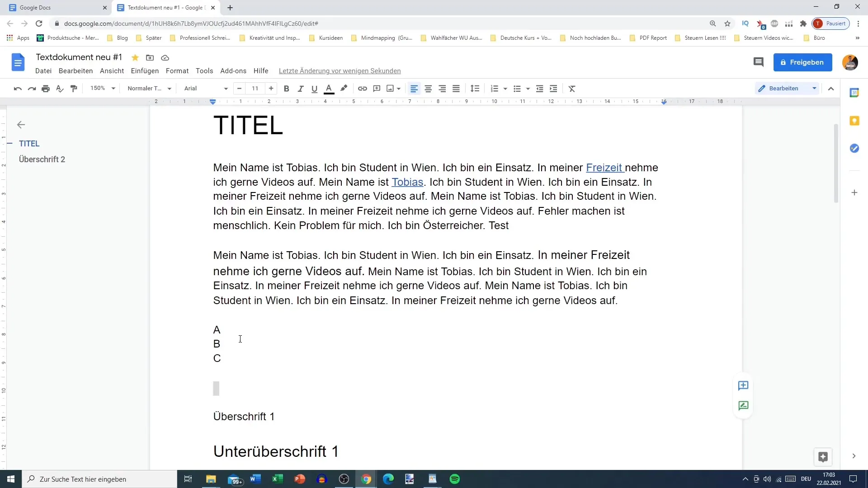Click the Italic formatting icon

point(300,88)
